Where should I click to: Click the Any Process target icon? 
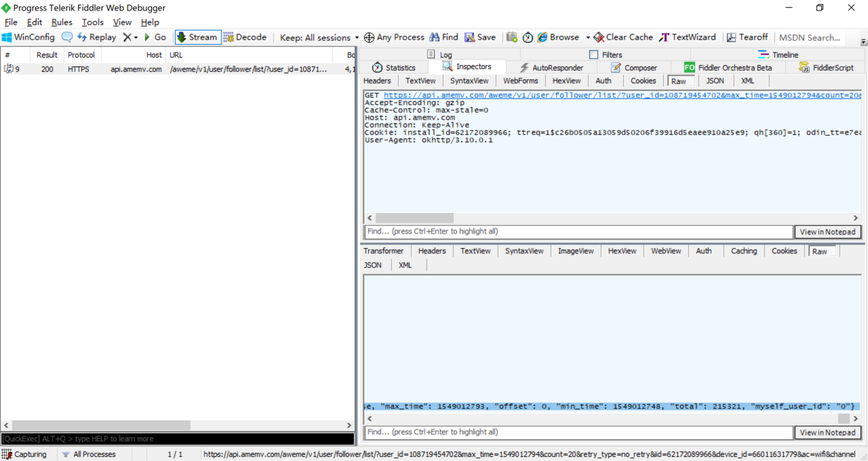pyautogui.click(x=394, y=37)
